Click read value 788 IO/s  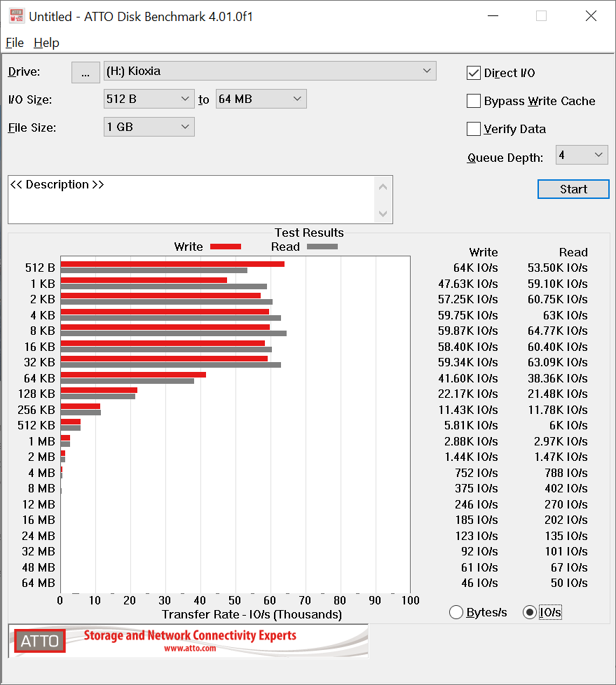pos(566,473)
